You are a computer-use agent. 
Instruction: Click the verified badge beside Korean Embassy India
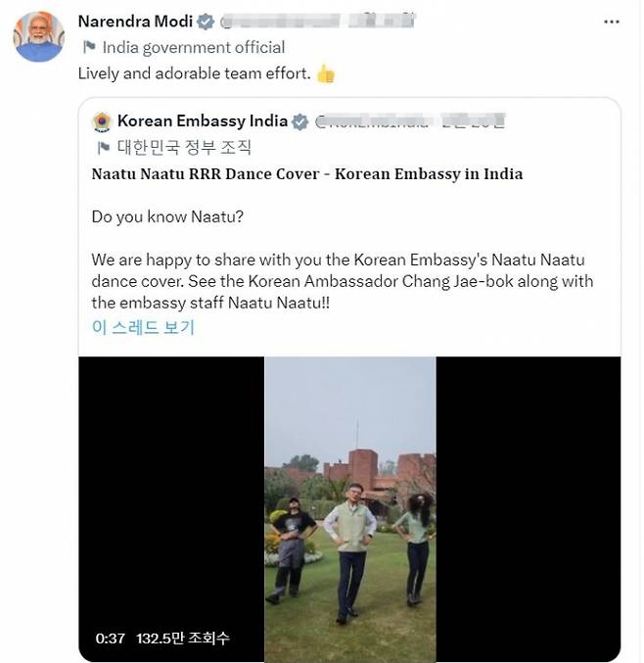pyautogui.click(x=301, y=121)
